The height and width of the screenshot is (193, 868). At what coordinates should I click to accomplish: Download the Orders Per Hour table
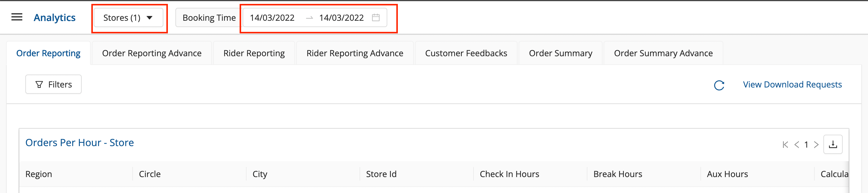[833, 144]
